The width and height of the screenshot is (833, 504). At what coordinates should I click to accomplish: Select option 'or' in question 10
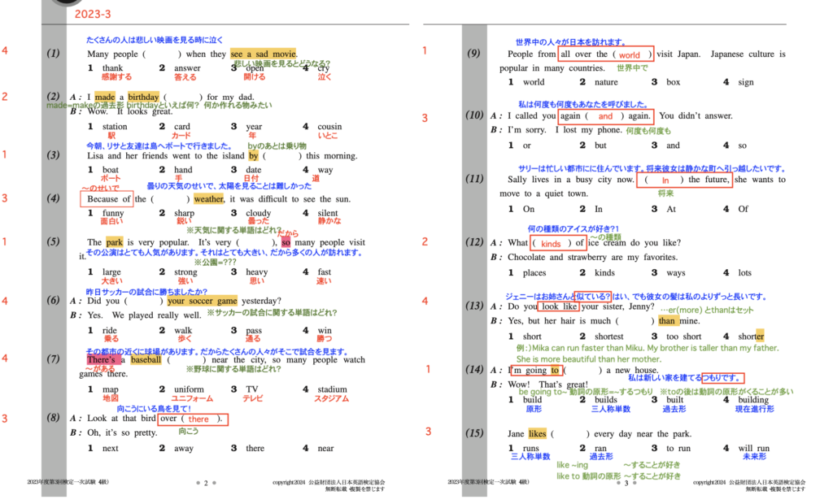point(527,145)
